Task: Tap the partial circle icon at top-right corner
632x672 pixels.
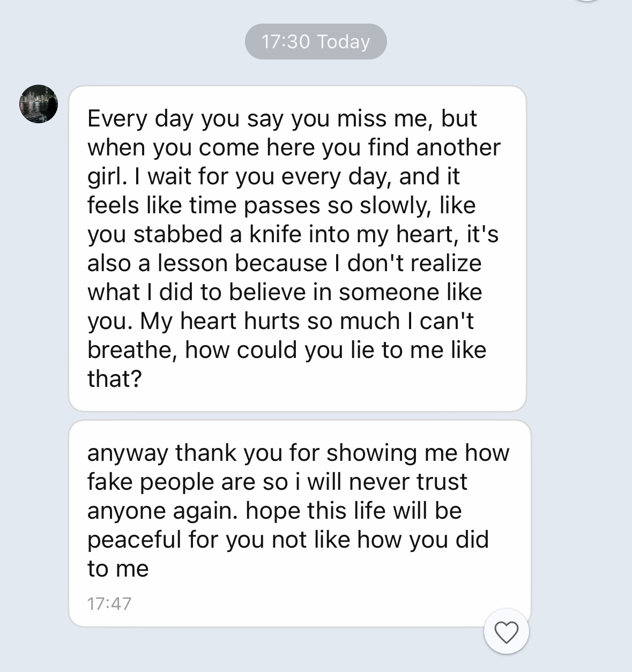Action: pos(589,2)
